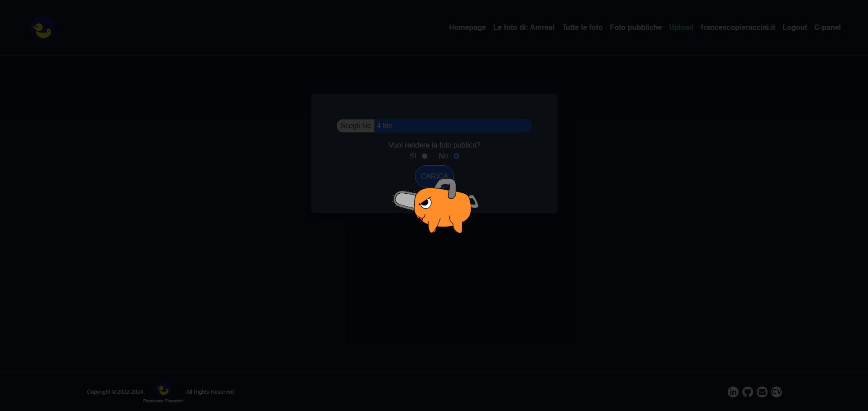Go to Homepage
The image size is (868, 411).
pyautogui.click(x=467, y=27)
